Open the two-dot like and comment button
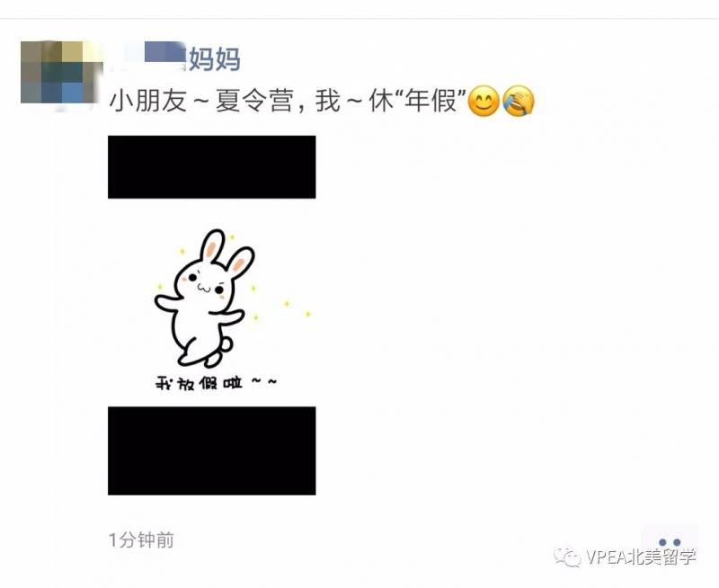The width and height of the screenshot is (719, 588). [670, 542]
